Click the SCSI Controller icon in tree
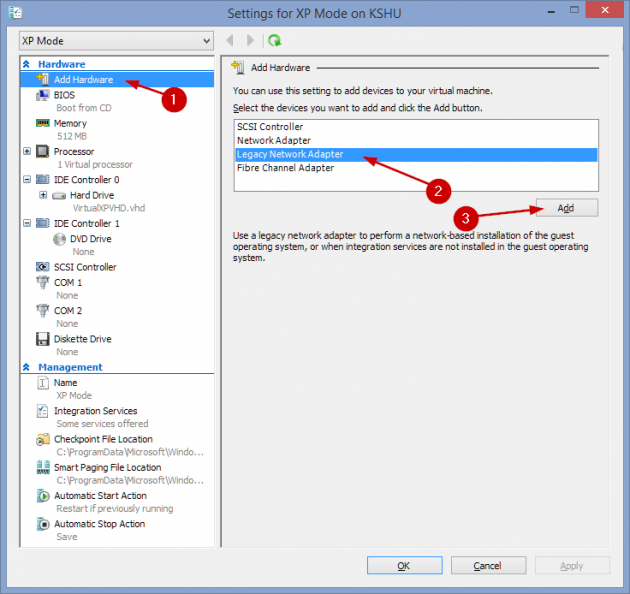 pos(43,267)
